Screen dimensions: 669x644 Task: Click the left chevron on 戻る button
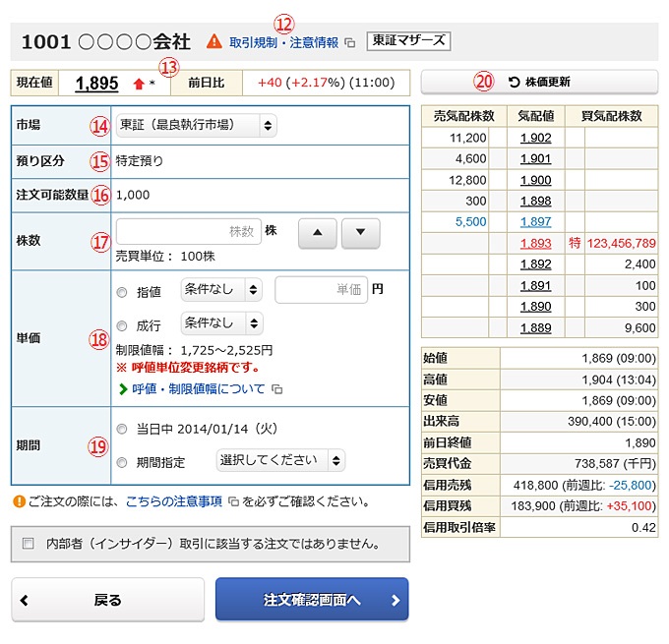click(x=24, y=600)
